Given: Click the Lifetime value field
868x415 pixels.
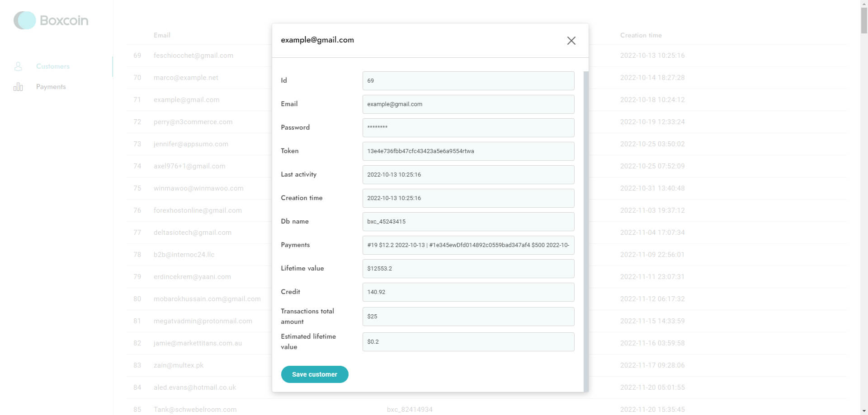Looking at the screenshot, I should pyautogui.click(x=468, y=269).
